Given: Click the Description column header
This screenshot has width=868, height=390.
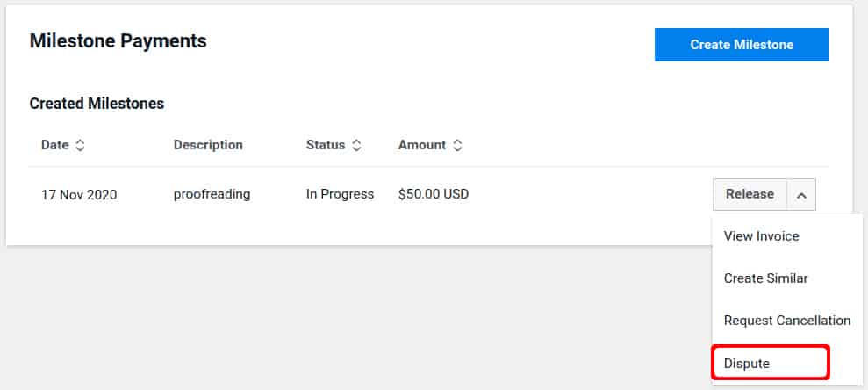Looking at the screenshot, I should [x=208, y=145].
